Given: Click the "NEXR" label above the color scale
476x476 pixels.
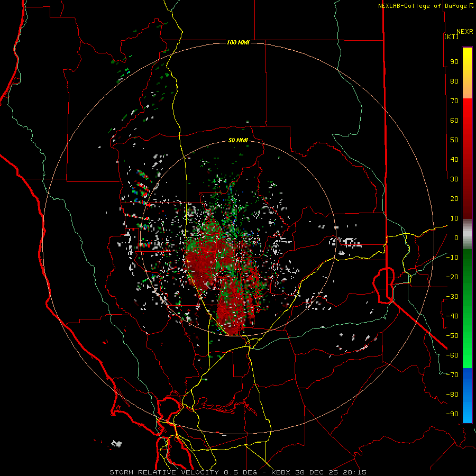Looking at the screenshot, I should click(465, 32).
